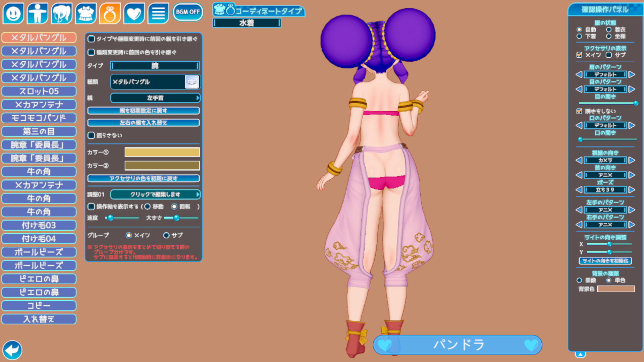Click ライトの向きを初期化 button
This screenshot has height=362, width=644.
(x=605, y=261)
